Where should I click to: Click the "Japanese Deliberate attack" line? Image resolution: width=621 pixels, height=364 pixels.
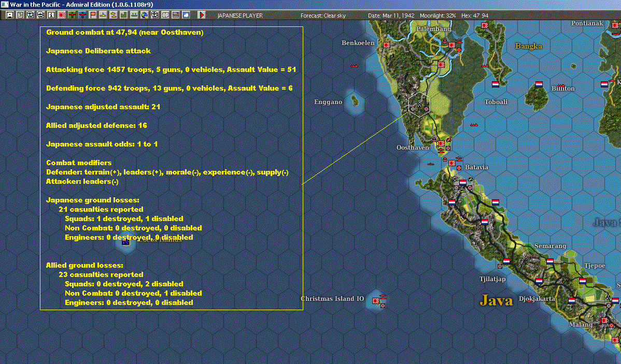click(x=98, y=51)
